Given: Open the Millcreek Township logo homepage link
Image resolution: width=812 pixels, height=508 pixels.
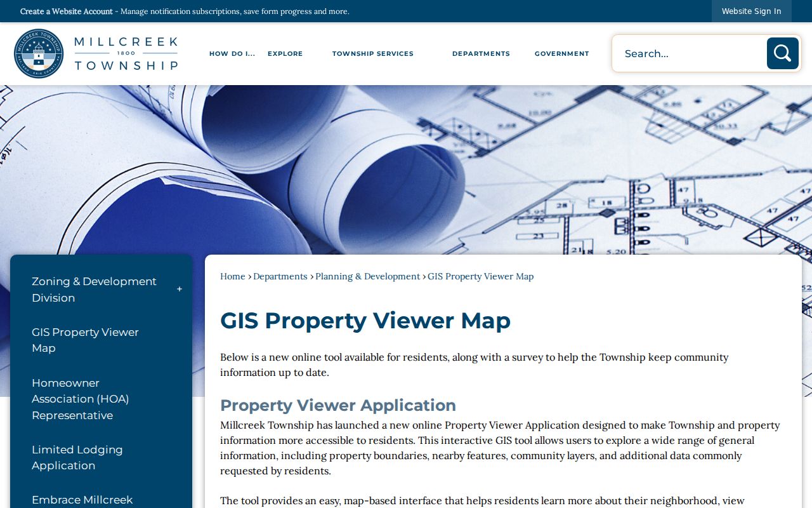Looking at the screenshot, I should click(96, 53).
